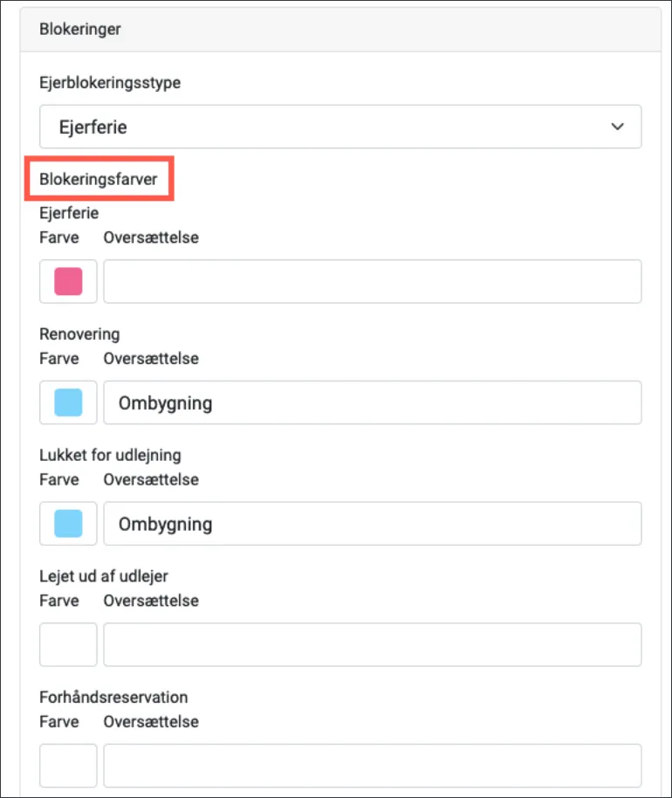This screenshot has height=798, width=672.
Task: Click the empty Ejerferie translation field
Action: [372, 281]
